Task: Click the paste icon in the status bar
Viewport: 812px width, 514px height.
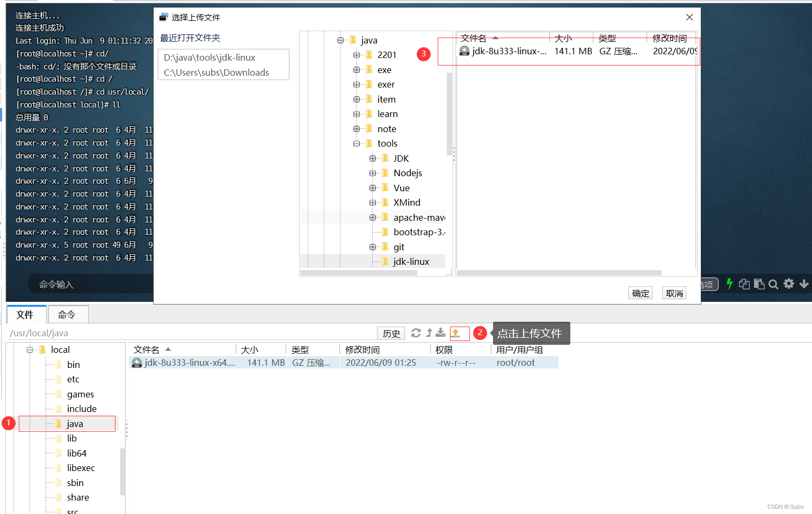Action: pyautogui.click(x=759, y=284)
